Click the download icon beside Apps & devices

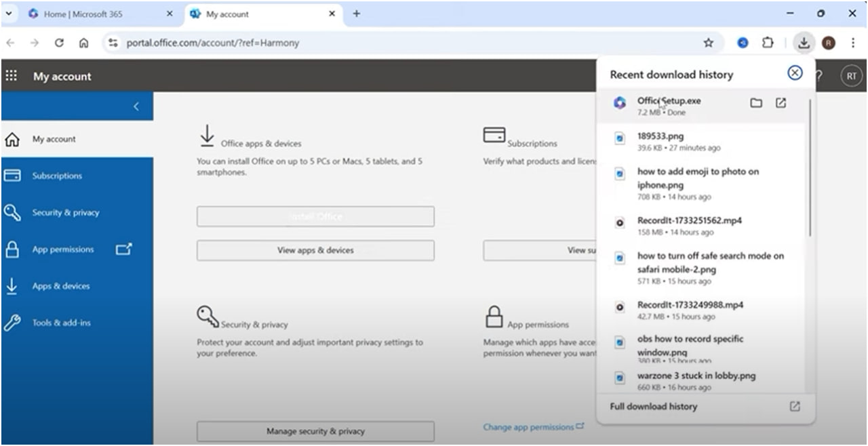pyautogui.click(x=12, y=286)
